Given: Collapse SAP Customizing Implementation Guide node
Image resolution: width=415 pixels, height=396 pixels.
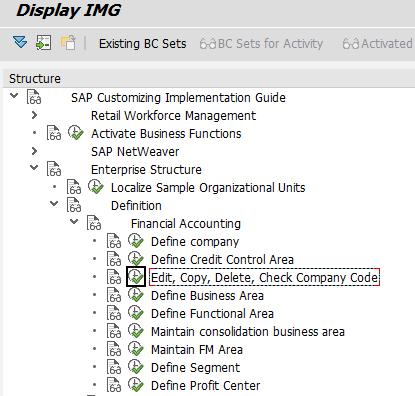Looking at the screenshot, I should click(x=14, y=96).
